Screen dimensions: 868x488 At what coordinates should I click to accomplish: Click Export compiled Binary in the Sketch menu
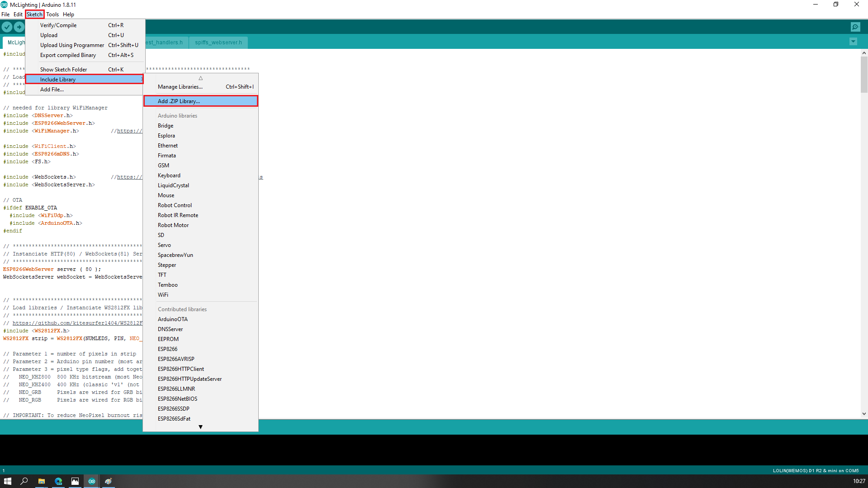[x=68, y=55]
